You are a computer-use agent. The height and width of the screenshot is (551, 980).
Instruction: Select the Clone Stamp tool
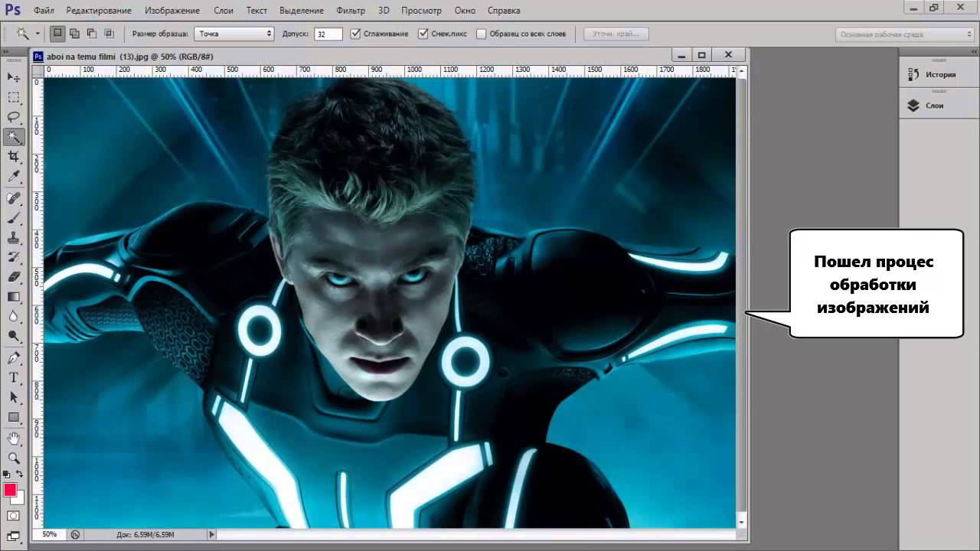[x=14, y=238]
